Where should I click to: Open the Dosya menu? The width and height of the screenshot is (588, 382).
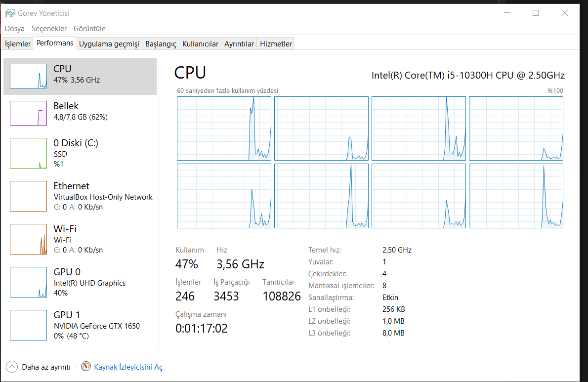coord(15,29)
